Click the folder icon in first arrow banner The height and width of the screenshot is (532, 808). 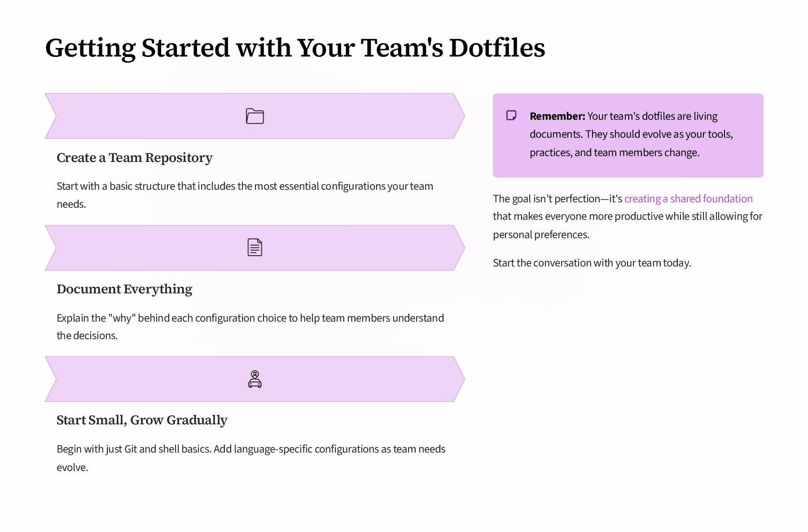[255, 116]
